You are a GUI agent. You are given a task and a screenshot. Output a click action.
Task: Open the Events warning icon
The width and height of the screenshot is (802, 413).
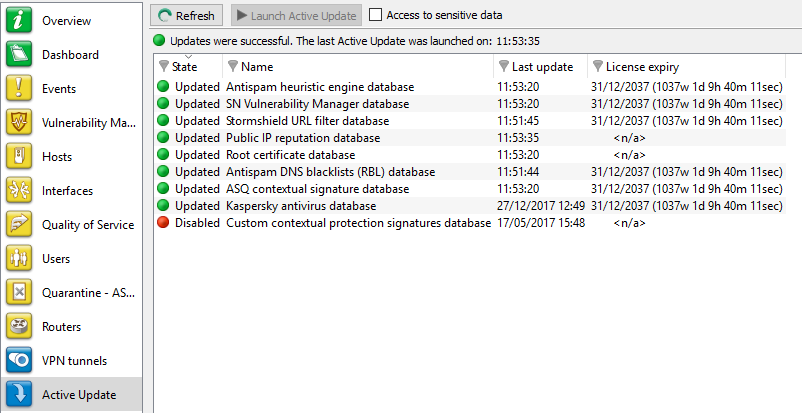click(19, 89)
